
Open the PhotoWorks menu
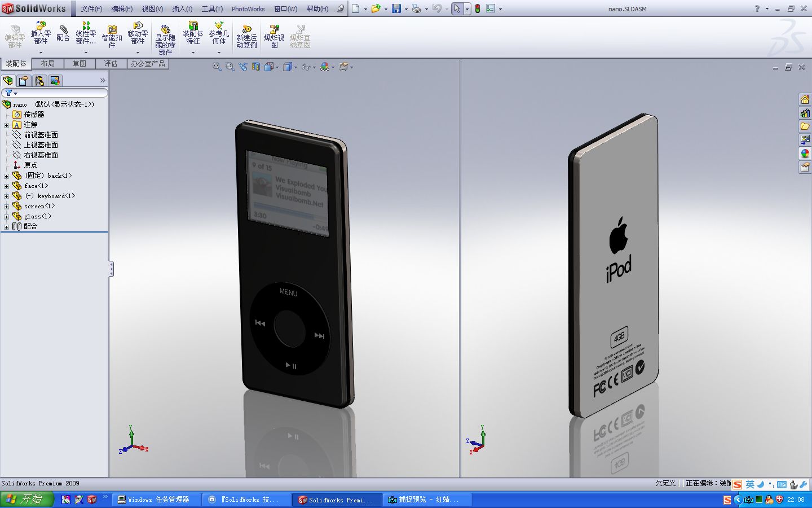pos(248,9)
